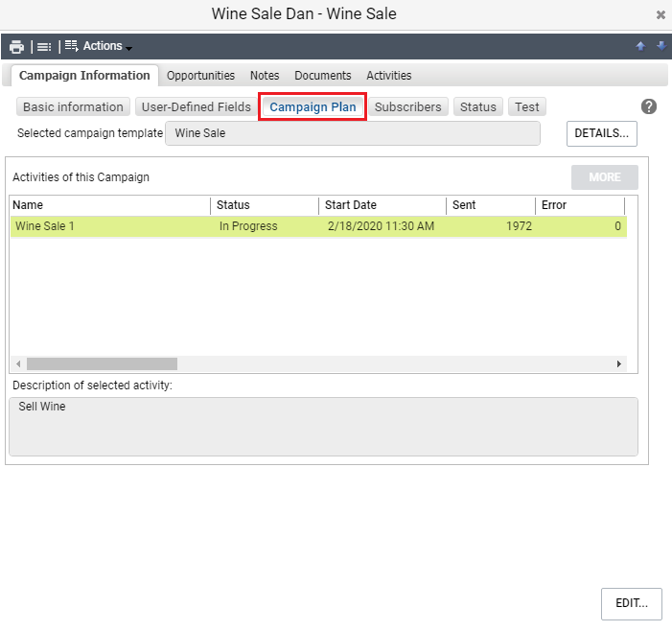Open the Documents tab
The image size is (672, 631).
[323, 76]
